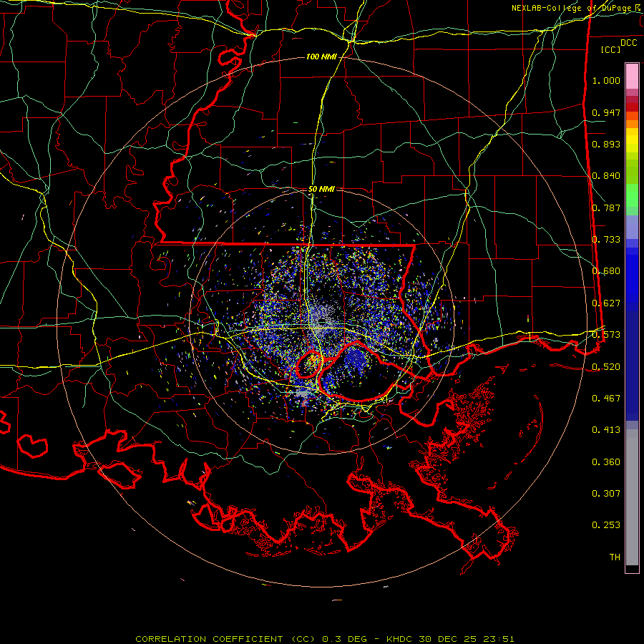Click the [CC] legend unit label
This screenshot has height=644, width=644.
click(x=611, y=49)
